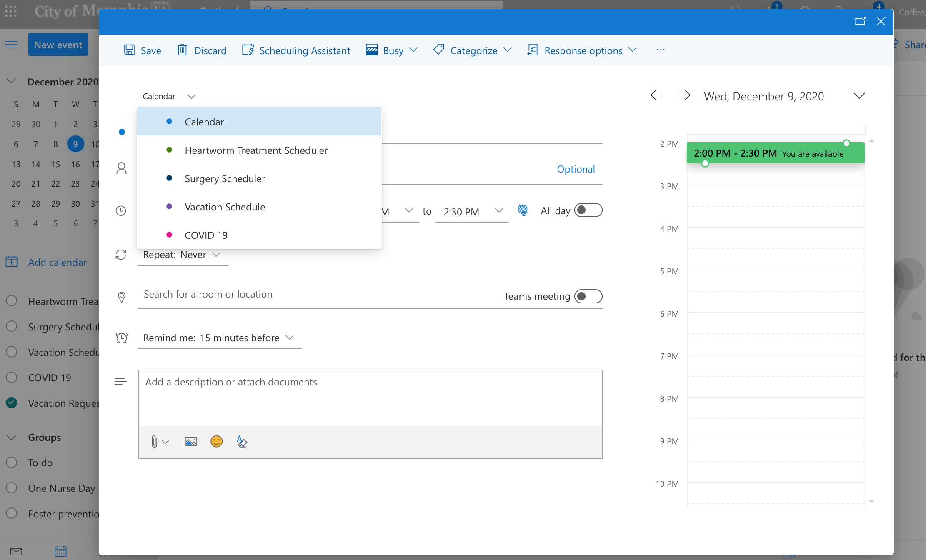Enable the Teams meeting toggle
The image size is (926, 560).
click(588, 296)
